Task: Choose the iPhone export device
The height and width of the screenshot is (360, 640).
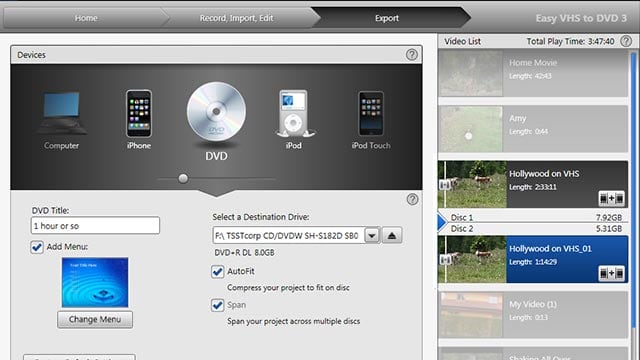Action: point(139,113)
